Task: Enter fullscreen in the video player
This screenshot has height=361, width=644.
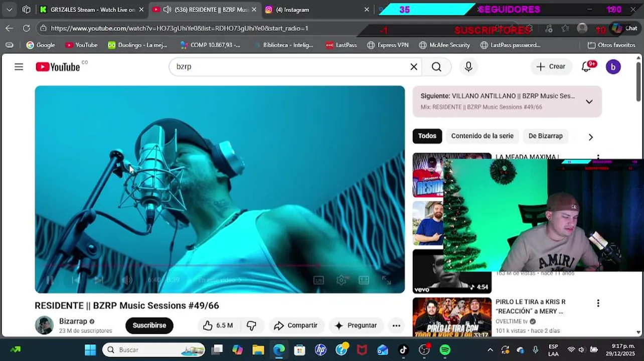Action: [x=386, y=280]
